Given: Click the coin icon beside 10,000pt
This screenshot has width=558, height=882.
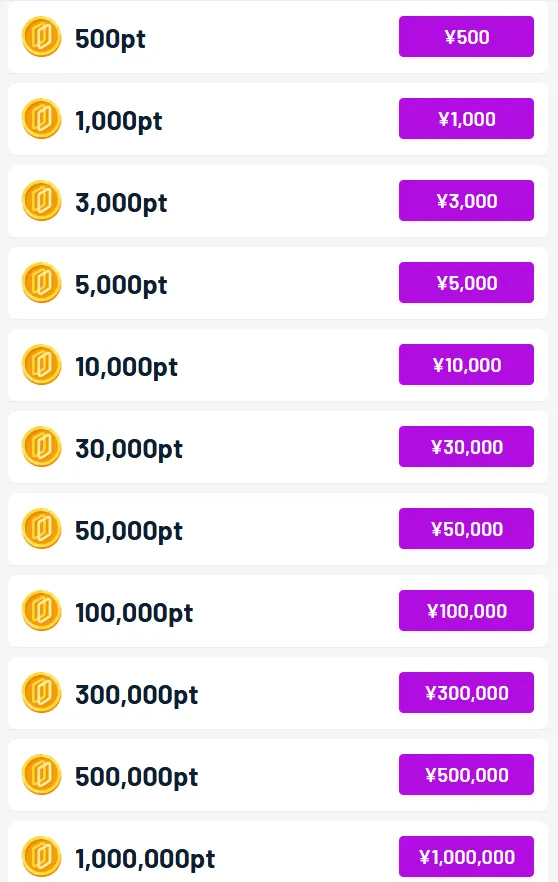Looking at the screenshot, I should click(x=41, y=365).
